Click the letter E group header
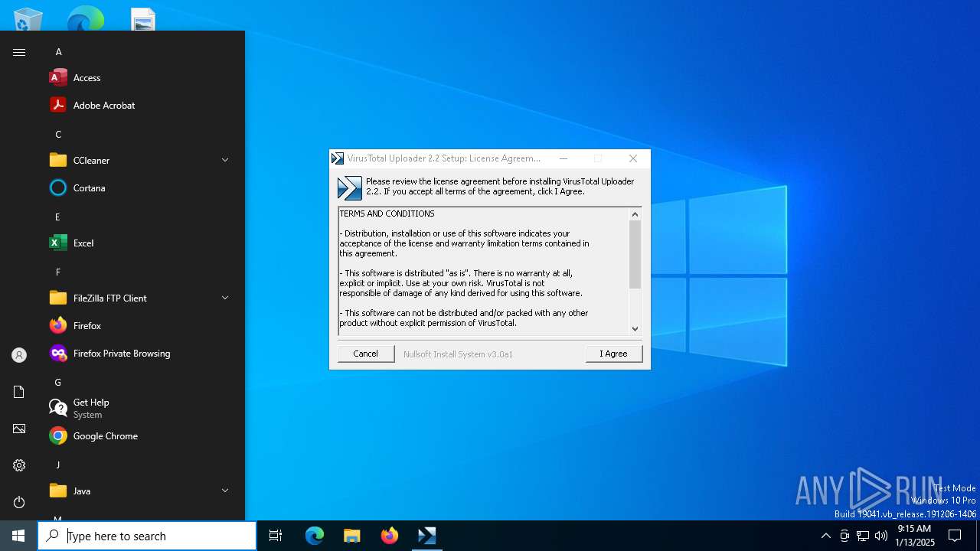The width and height of the screenshot is (980, 551). (x=57, y=217)
